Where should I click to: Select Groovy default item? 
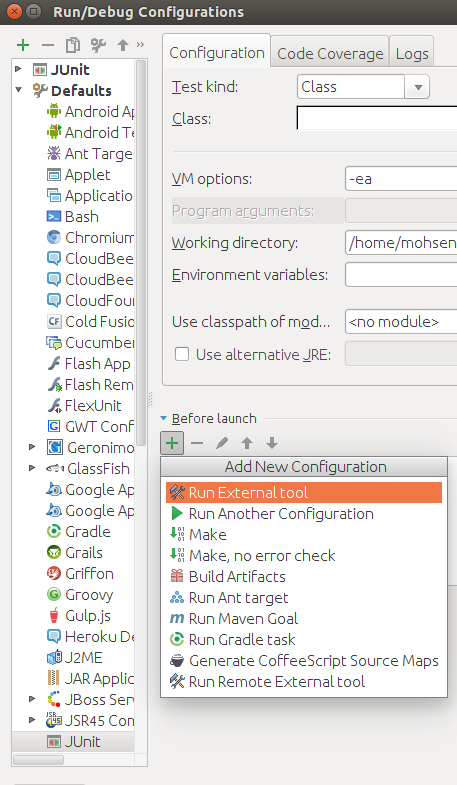(x=80, y=594)
